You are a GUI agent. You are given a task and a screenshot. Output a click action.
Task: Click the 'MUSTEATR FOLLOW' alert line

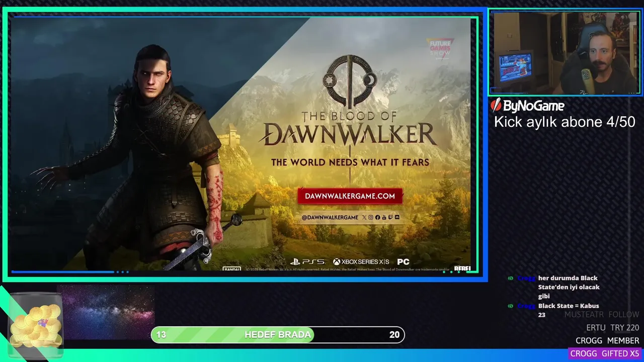[x=601, y=314]
